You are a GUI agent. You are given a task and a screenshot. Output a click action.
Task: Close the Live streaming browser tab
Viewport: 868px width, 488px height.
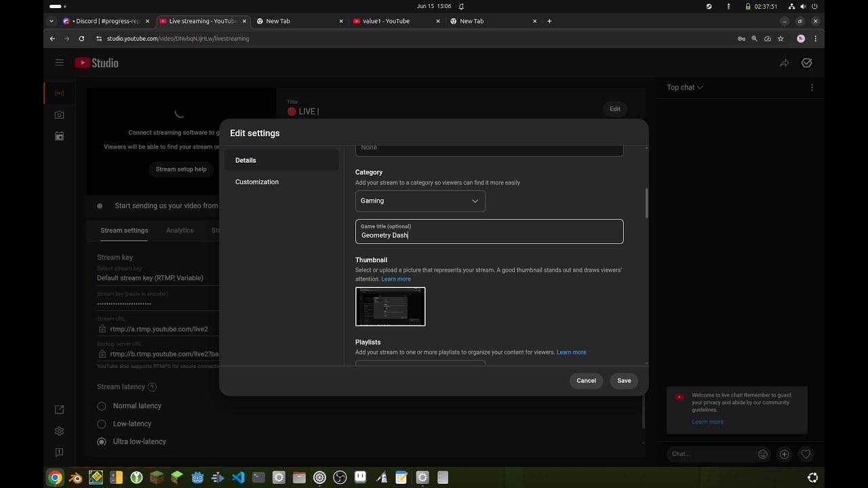tap(244, 21)
